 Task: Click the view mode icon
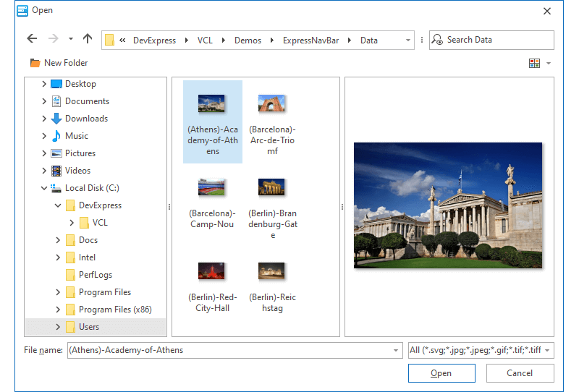[535, 63]
